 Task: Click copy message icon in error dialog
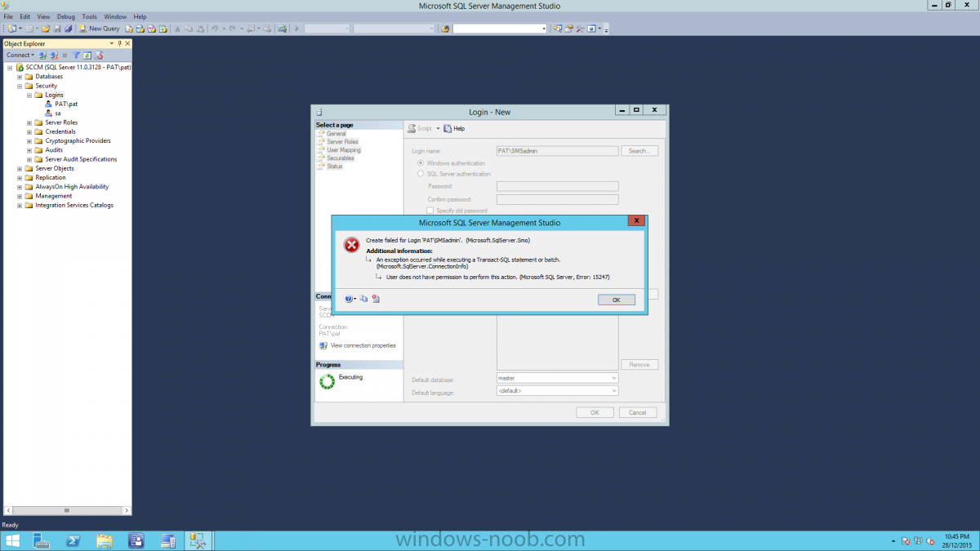pyautogui.click(x=364, y=299)
